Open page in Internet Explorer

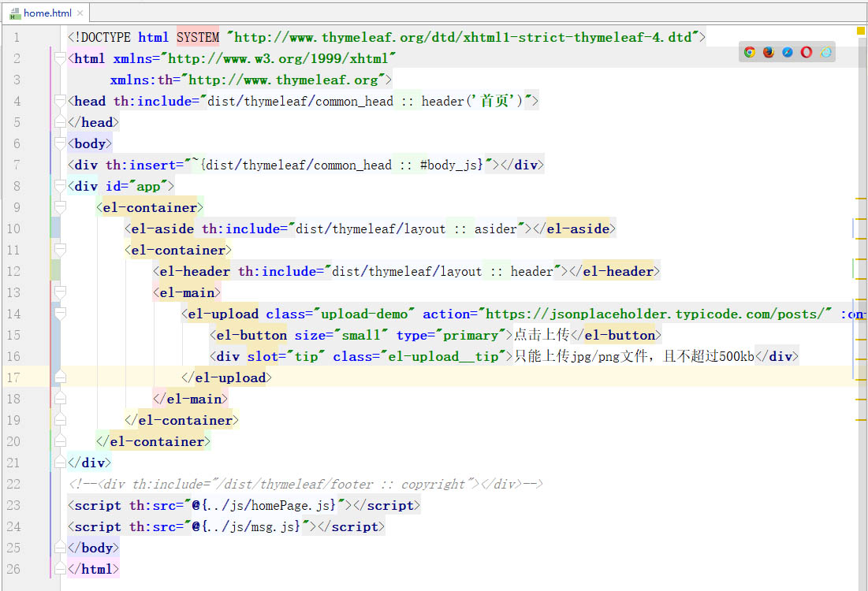click(x=825, y=52)
